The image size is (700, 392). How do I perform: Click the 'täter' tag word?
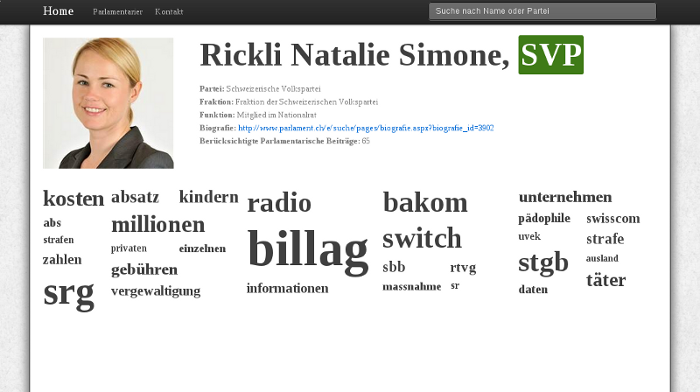point(606,280)
